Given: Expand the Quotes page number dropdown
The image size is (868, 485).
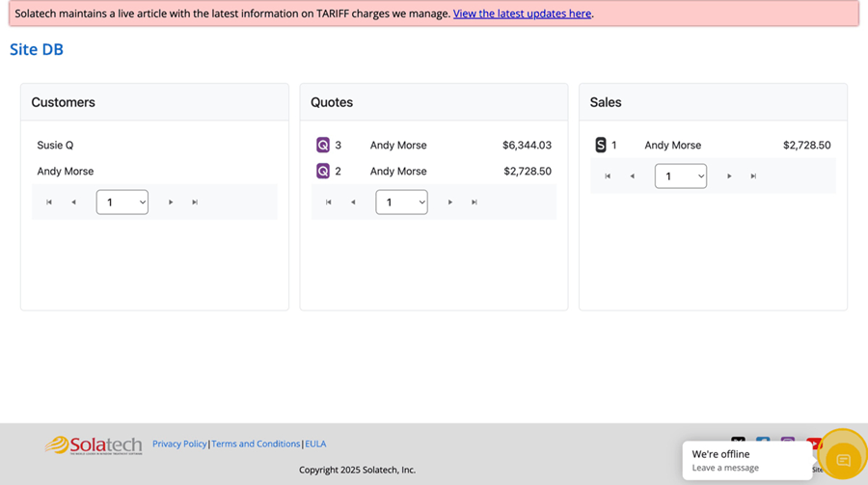Looking at the screenshot, I should tap(401, 202).
